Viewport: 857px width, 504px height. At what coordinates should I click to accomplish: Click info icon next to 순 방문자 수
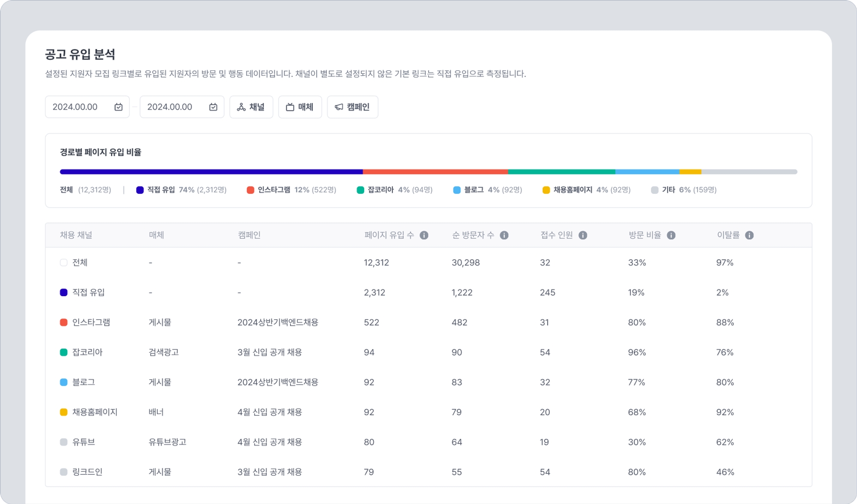tap(504, 235)
